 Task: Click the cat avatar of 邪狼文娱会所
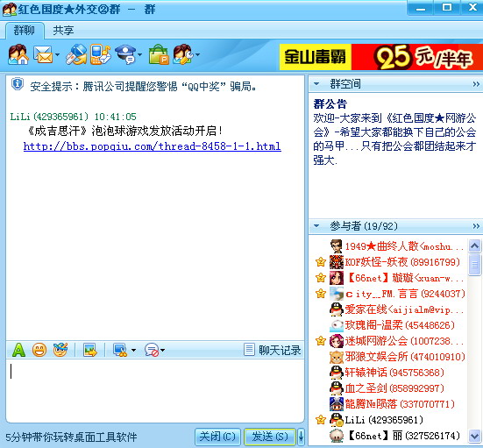(337, 357)
